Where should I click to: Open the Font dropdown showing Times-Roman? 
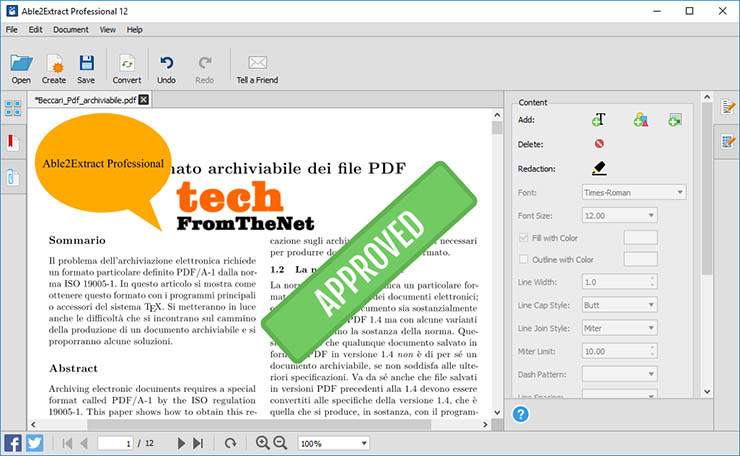tap(631, 191)
